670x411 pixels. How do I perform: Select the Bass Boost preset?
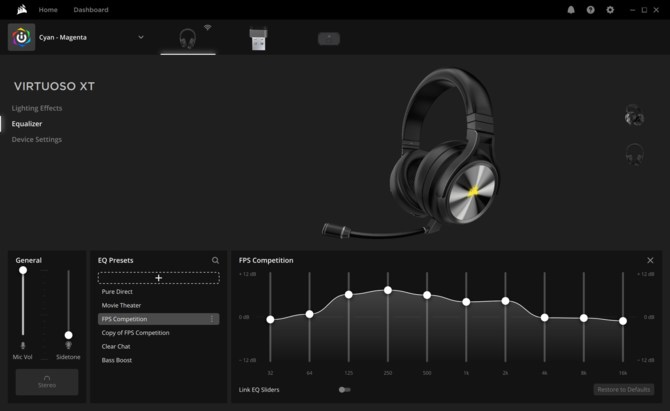pyautogui.click(x=159, y=360)
